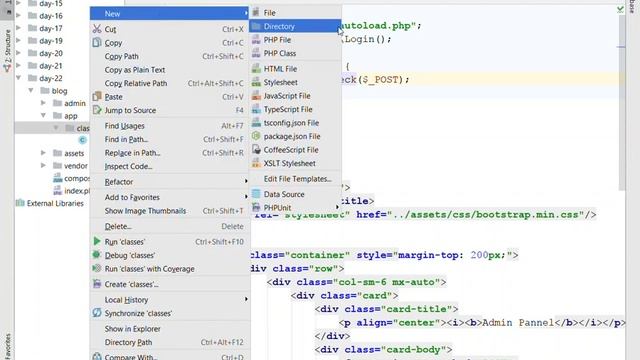
Task: Expand the day-19 folder
Action: coord(18,40)
